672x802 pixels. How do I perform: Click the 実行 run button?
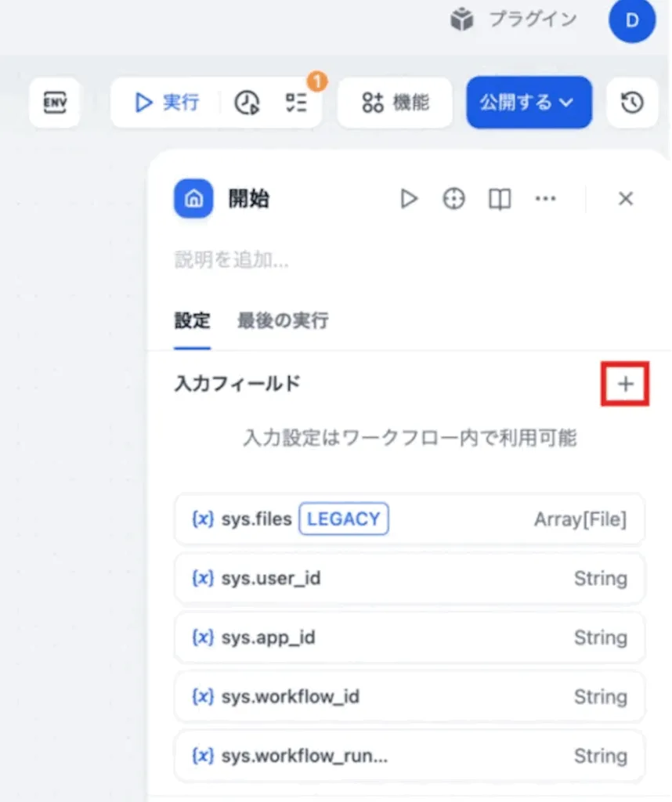coord(167,103)
